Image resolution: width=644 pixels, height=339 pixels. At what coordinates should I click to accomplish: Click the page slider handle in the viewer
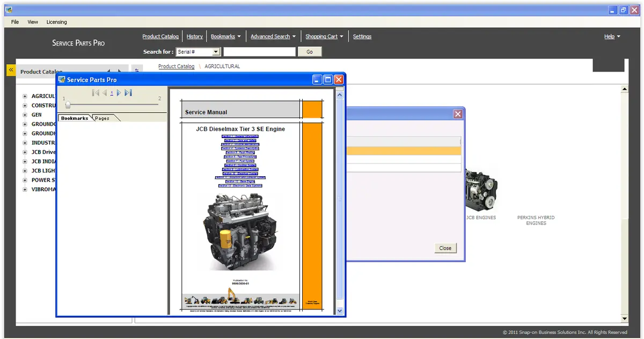tap(68, 105)
